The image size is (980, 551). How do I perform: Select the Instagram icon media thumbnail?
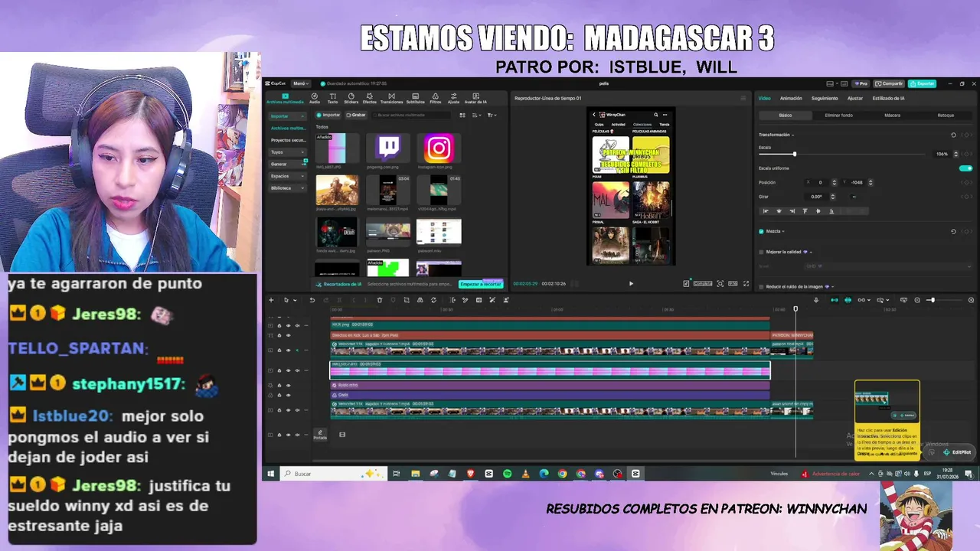click(x=439, y=149)
